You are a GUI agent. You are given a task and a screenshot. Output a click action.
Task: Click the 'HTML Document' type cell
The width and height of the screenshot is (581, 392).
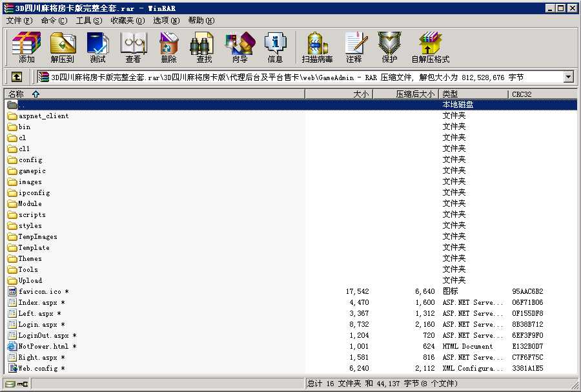(467, 346)
